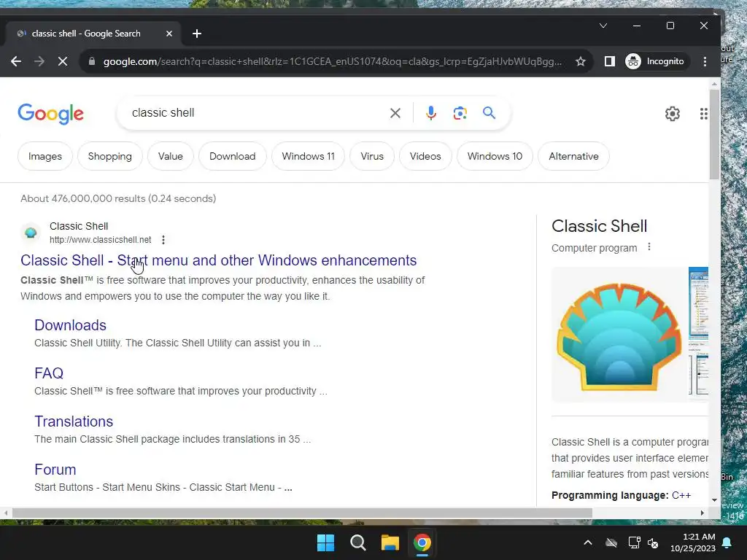Click the scroll right arrow

[x=703, y=513]
